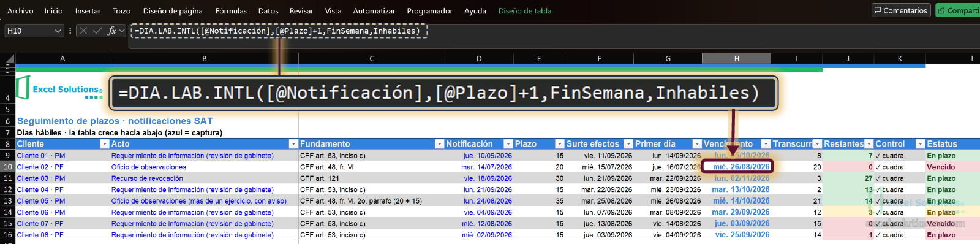Select Surte efectos cell 'mar. 25/08/2026'
Viewport: 980px width, 244px height.
pos(599,201)
